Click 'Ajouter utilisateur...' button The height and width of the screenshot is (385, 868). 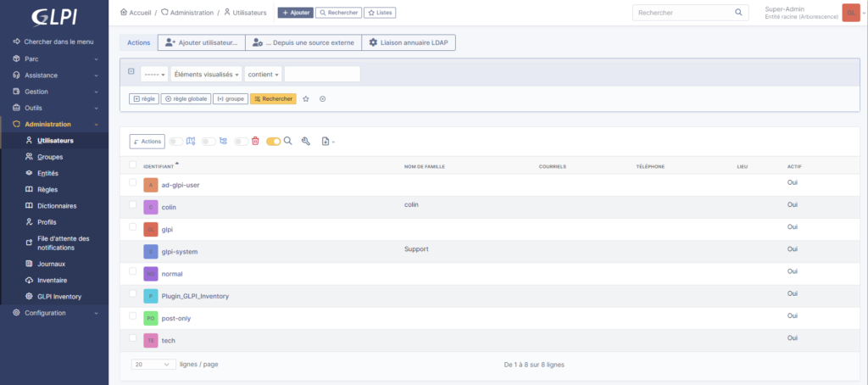(x=202, y=42)
